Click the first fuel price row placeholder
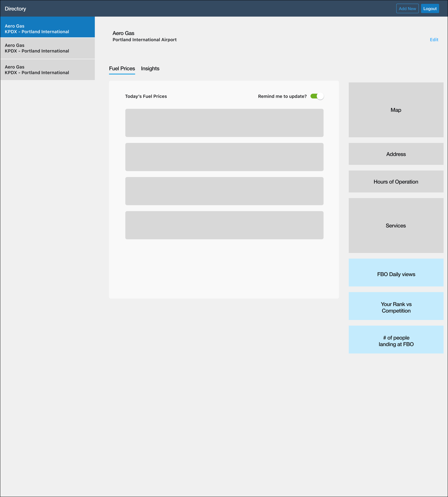 (x=224, y=123)
